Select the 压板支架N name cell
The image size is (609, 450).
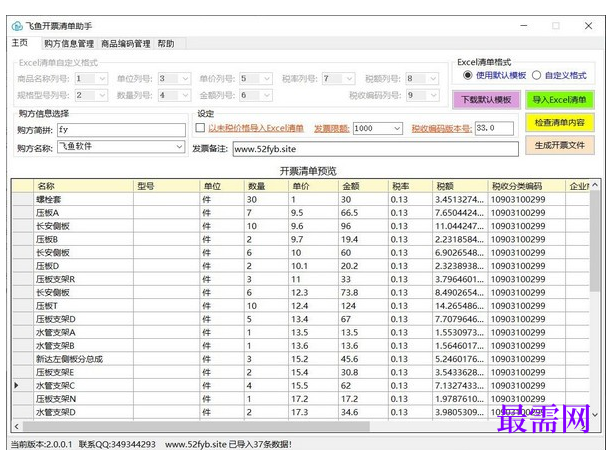pyautogui.click(x=84, y=399)
